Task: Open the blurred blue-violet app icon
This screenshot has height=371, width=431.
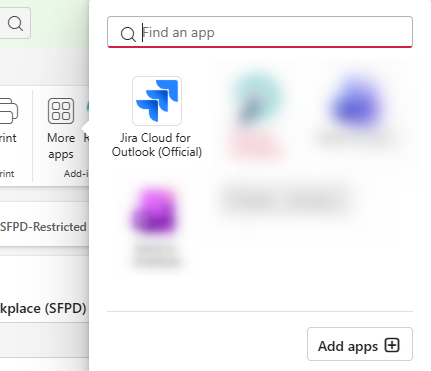Action: 357,101
